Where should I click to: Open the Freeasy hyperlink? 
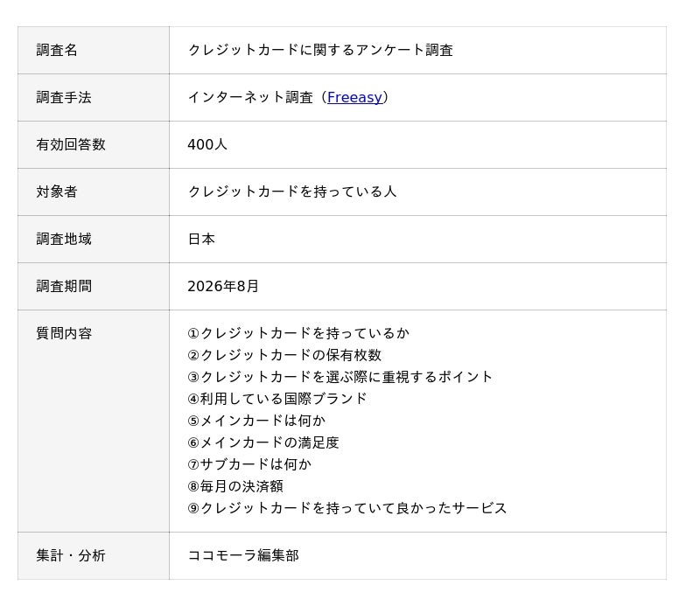pyautogui.click(x=354, y=97)
